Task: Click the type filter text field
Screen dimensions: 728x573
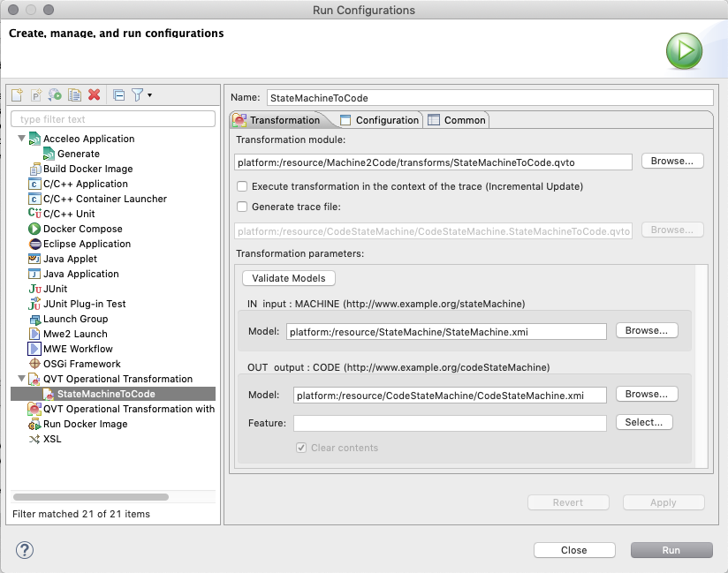Action: pyautogui.click(x=112, y=119)
